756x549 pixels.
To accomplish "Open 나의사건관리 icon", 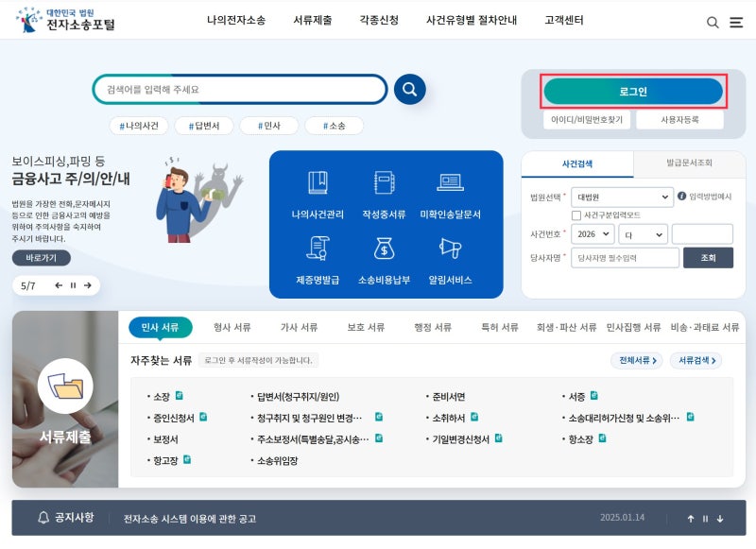I will (x=318, y=182).
